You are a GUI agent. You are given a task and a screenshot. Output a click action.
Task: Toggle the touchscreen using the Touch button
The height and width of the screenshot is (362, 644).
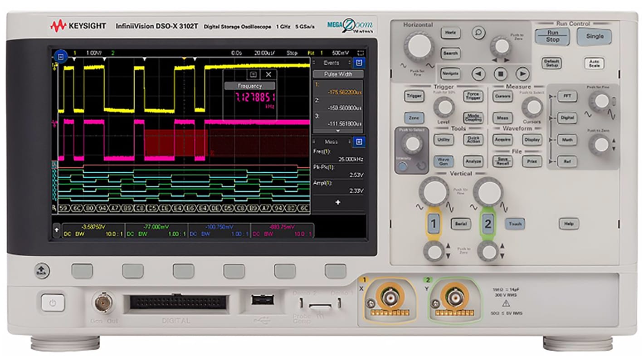515,223
